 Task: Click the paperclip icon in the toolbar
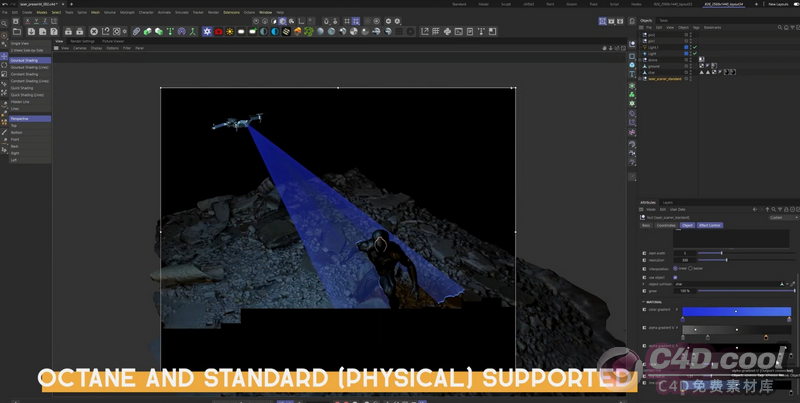point(136,32)
